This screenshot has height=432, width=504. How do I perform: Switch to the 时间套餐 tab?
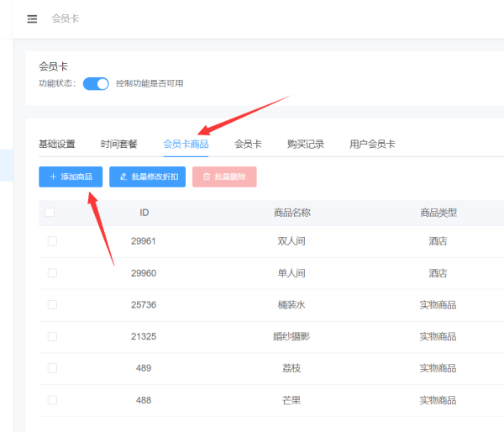118,145
